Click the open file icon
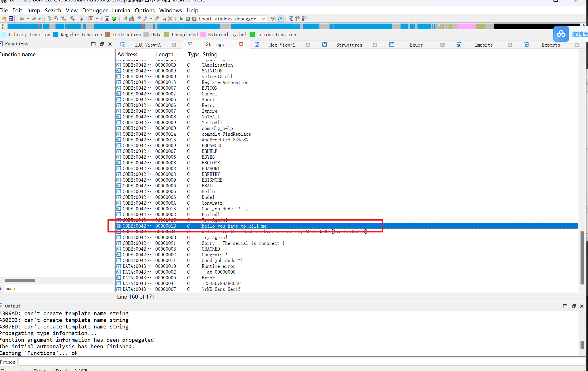The width and height of the screenshot is (588, 371). click(x=4, y=19)
